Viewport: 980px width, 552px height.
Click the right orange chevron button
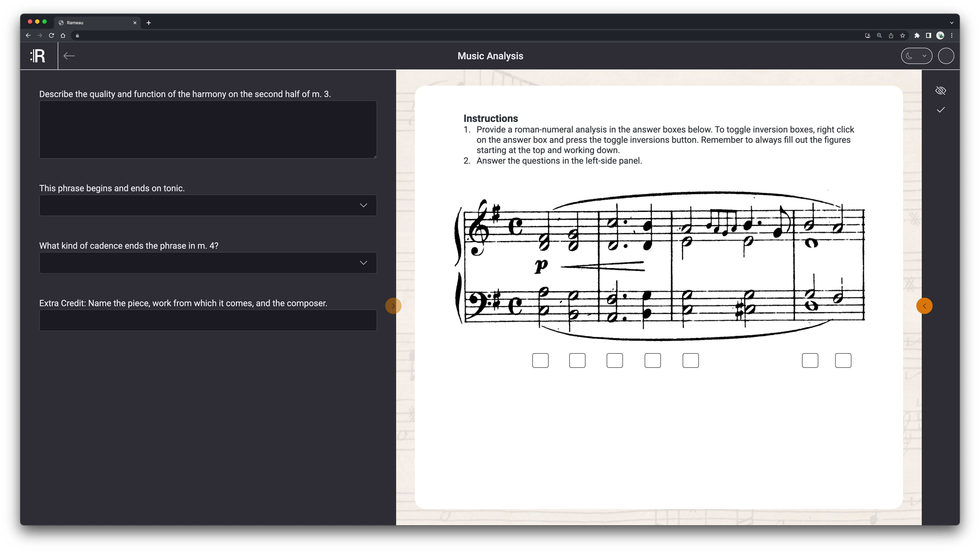point(924,306)
